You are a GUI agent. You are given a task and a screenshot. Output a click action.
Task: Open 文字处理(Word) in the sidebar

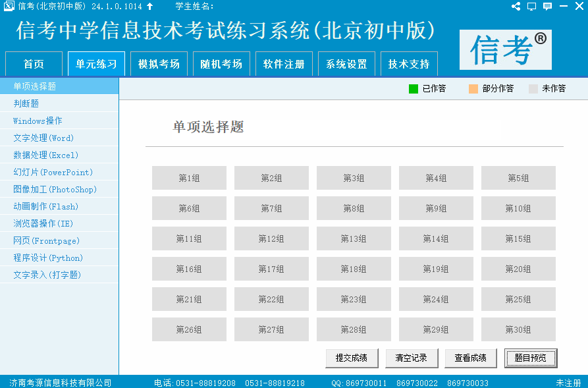click(x=59, y=138)
